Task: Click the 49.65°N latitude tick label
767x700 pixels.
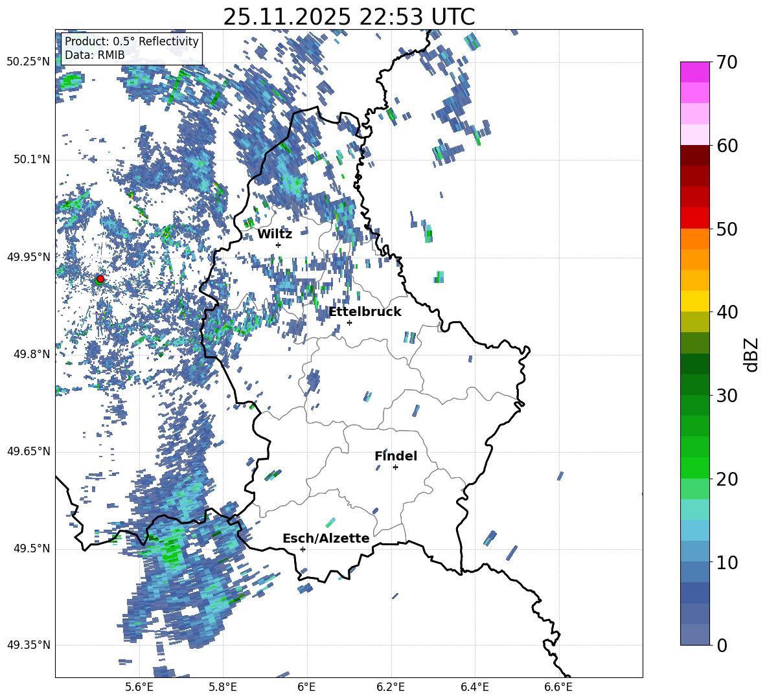Action: [29, 451]
